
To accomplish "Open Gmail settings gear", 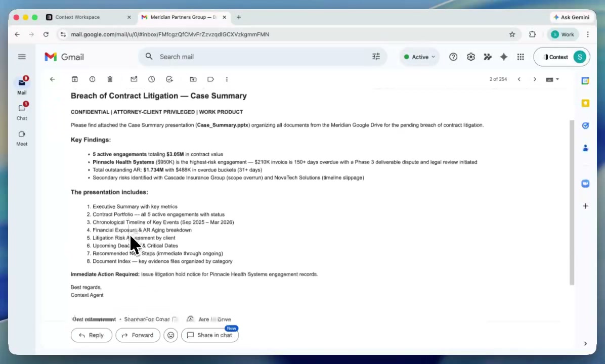I will [x=471, y=57].
